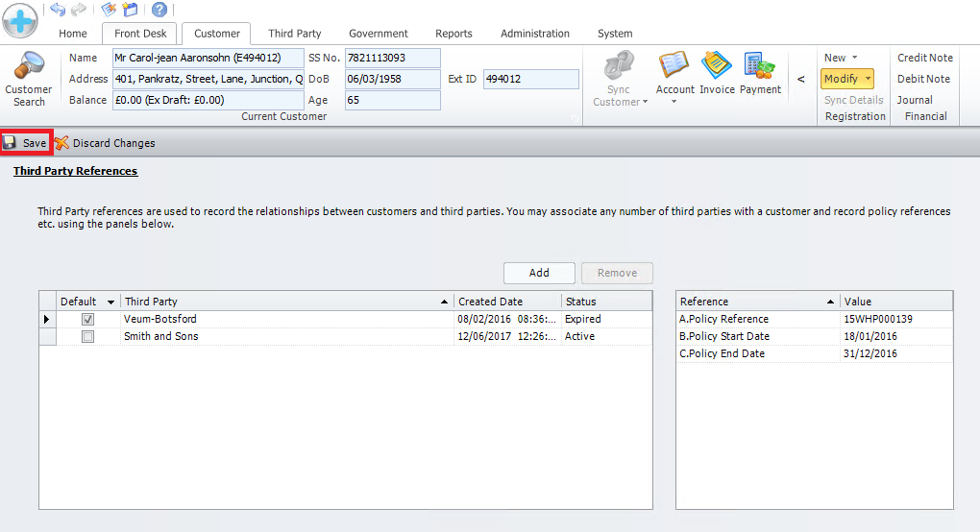Click the Credit Note button
The width and height of the screenshot is (980, 532).
[x=924, y=58]
